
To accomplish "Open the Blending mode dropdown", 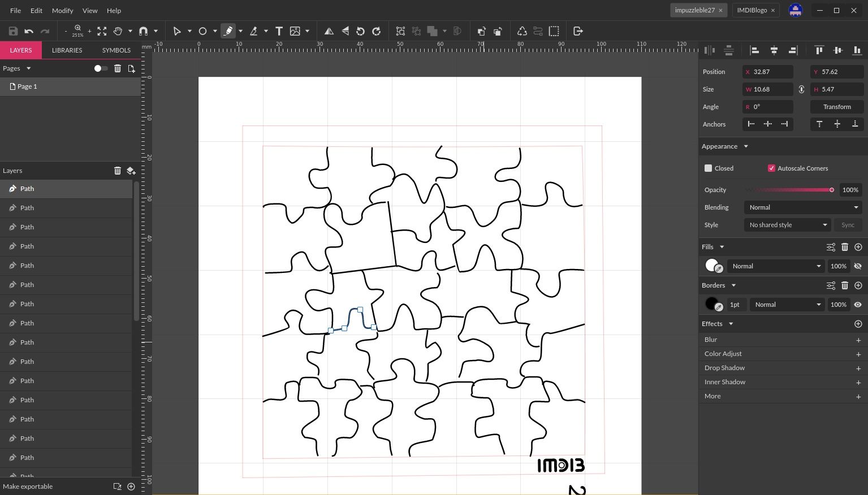I will (x=802, y=207).
